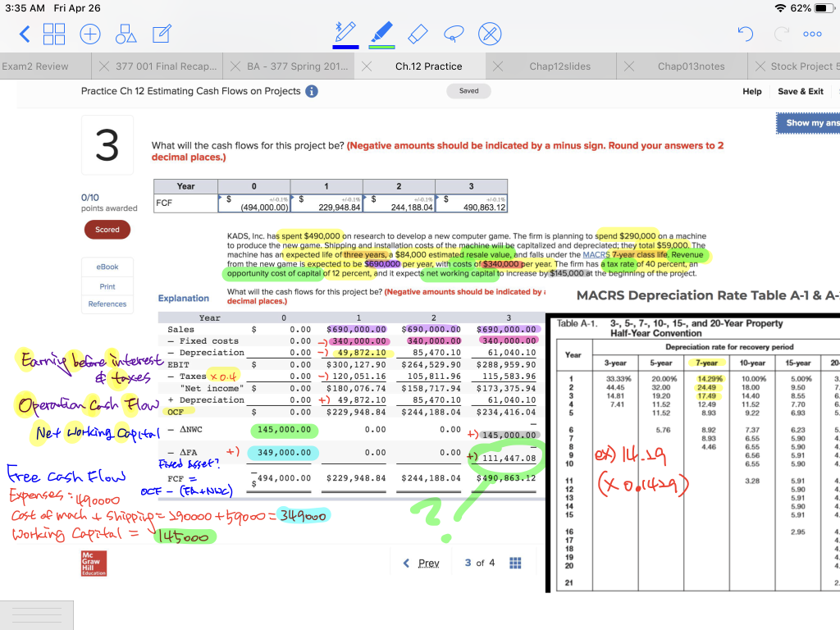Select the pen tool in the toolbar
This screenshot has height=630, width=840.
[345, 34]
